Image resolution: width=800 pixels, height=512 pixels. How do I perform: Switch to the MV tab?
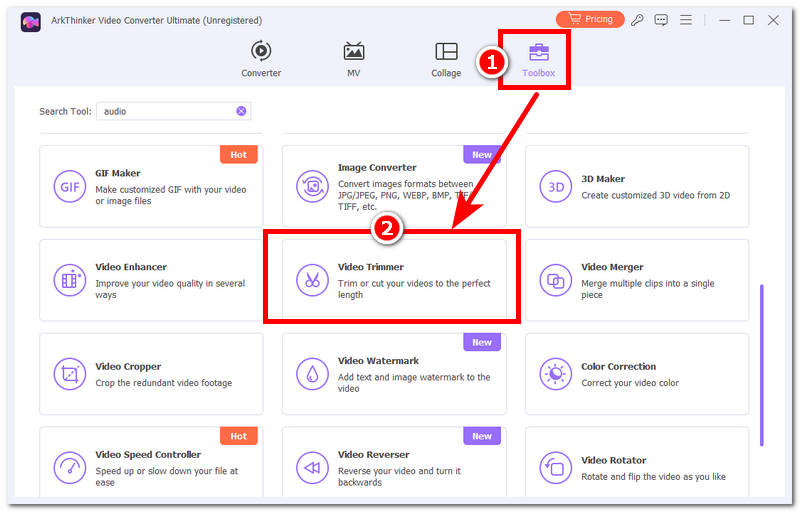click(x=354, y=59)
